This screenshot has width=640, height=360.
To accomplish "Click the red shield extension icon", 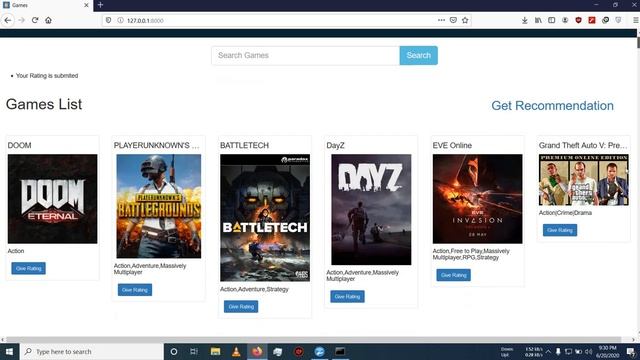I will (x=578, y=20).
